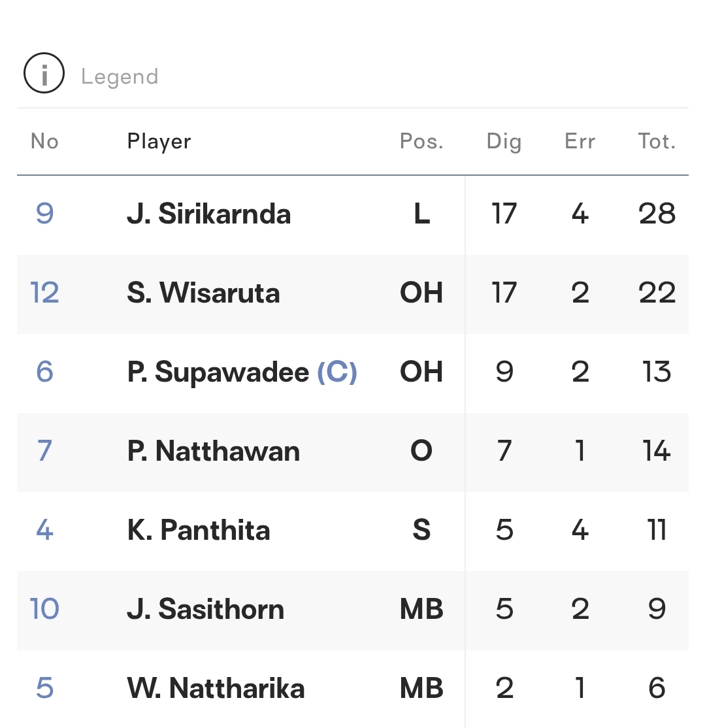Open captain P. Supawadee's profile

[x=218, y=372]
